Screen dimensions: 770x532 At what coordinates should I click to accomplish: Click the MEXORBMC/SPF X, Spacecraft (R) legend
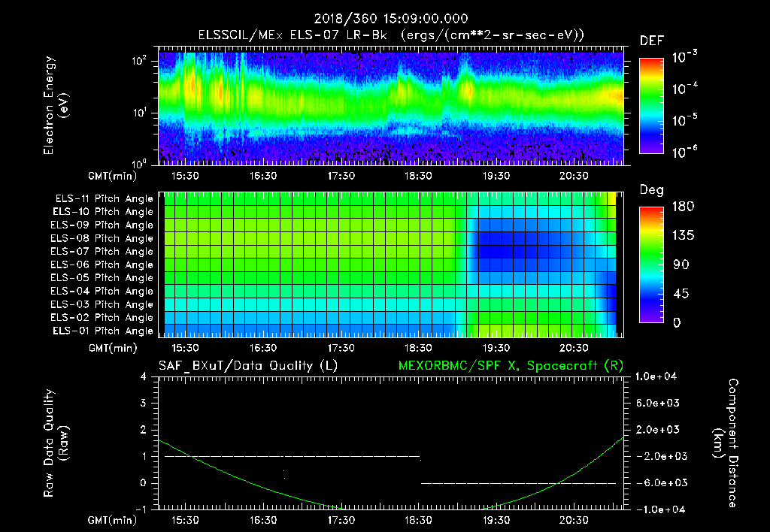[511, 366]
